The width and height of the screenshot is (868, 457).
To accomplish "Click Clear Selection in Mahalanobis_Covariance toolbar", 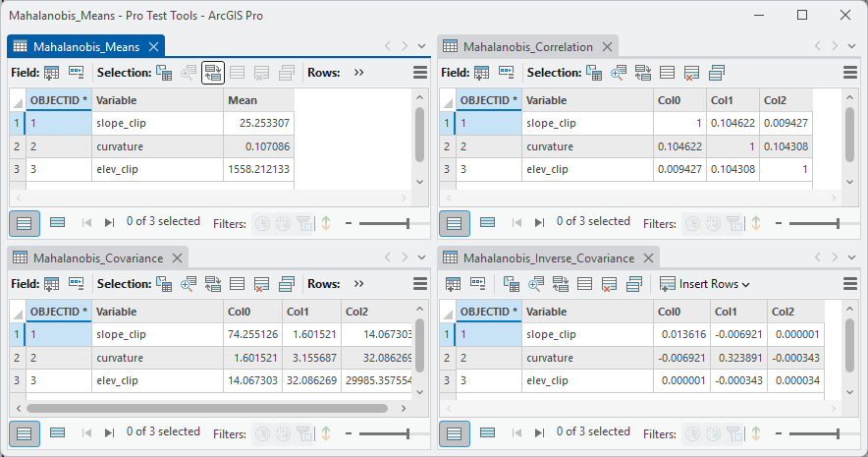I will point(237,284).
